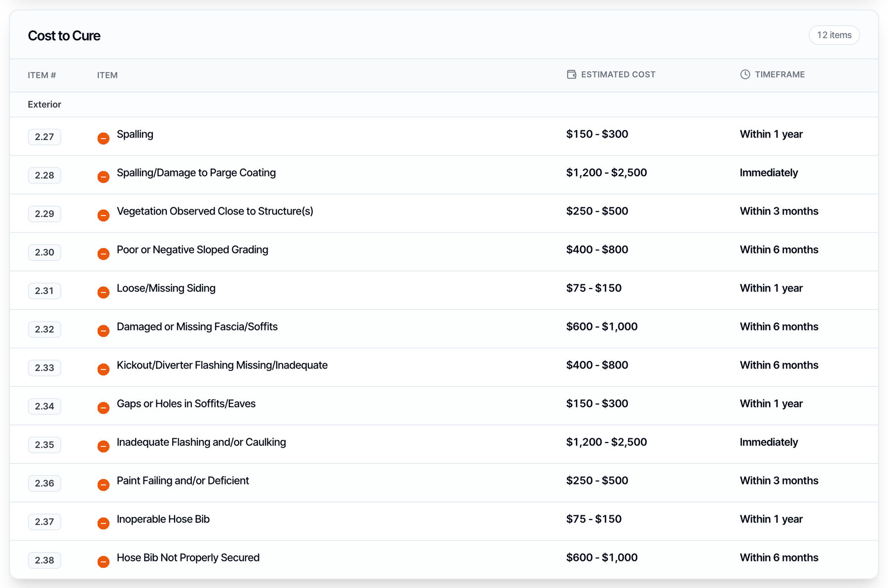Screen dimensions: 888x588
Task: Click the $75 - $150 cost for Loose/Missing Siding
Action: coord(594,288)
